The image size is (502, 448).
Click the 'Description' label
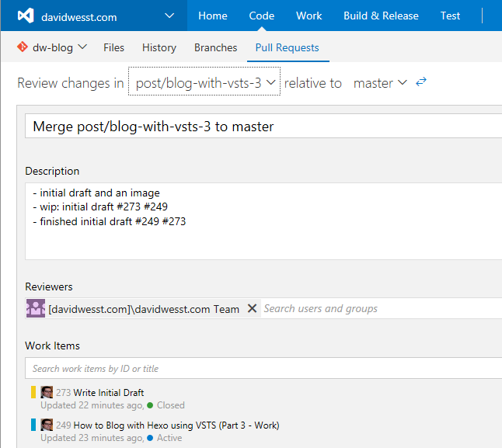[52, 171]
